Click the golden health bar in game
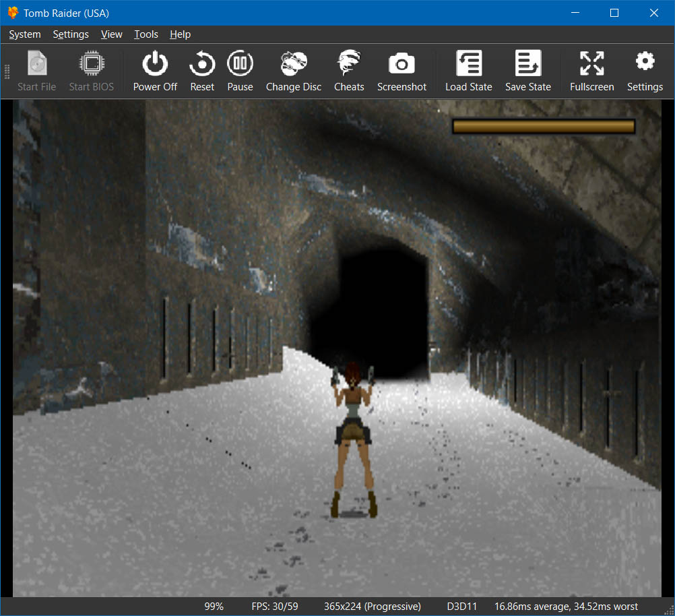 pyautogui.click(x=544, y=126)
